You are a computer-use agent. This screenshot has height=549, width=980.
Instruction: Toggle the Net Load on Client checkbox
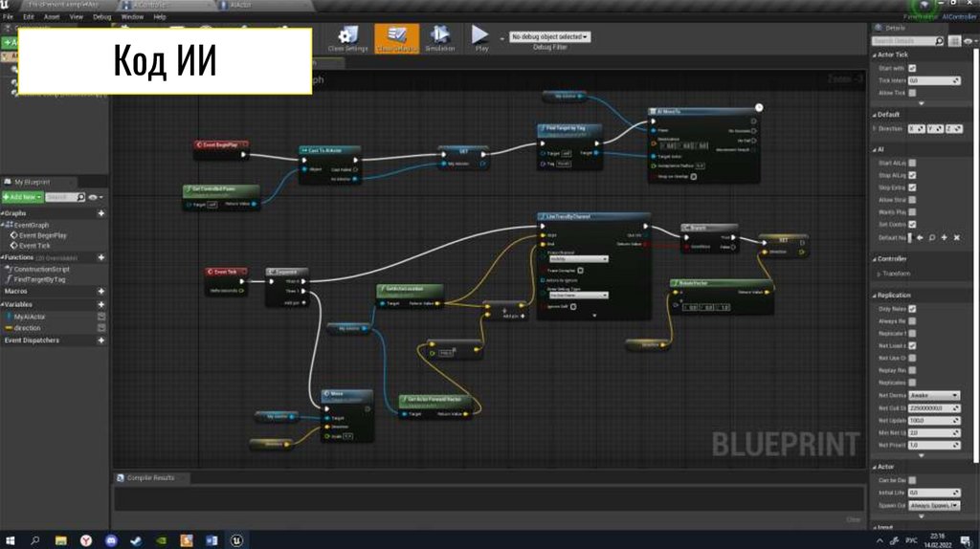(x=912, y=345)
